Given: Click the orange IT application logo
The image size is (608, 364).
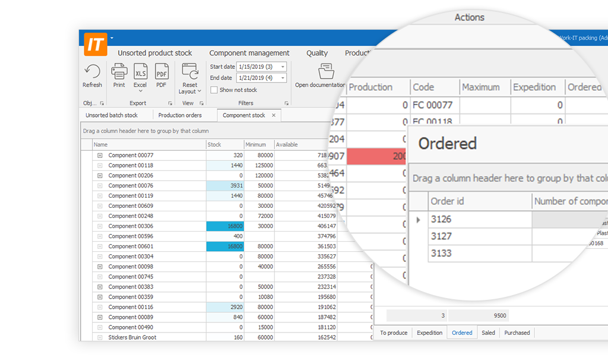Looking at the screenshot, I should point(93,45).
